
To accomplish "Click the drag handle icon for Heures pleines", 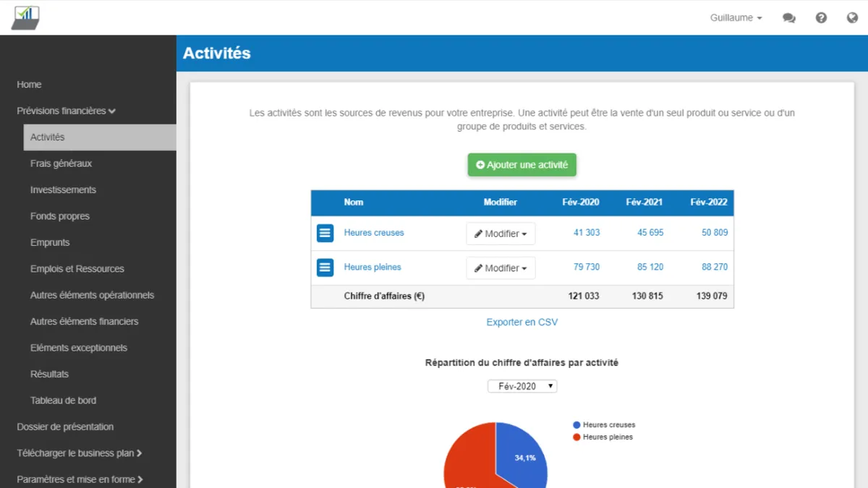I will pyautogui.click(x=325, y=267).
